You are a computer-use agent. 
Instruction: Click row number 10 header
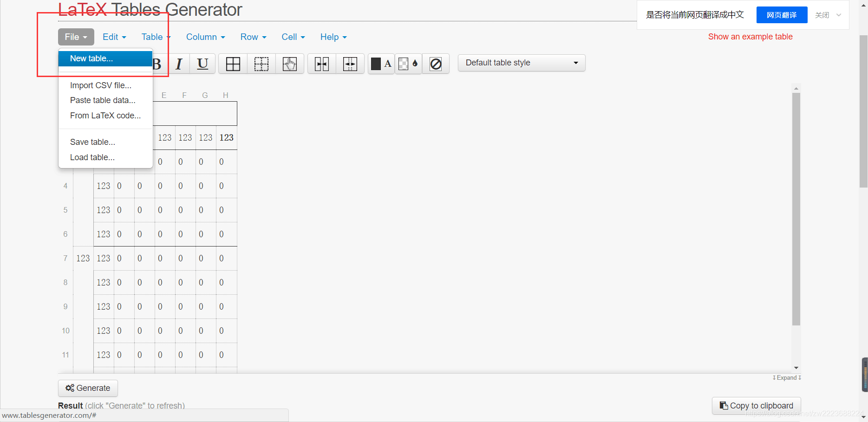pos(65,331)
